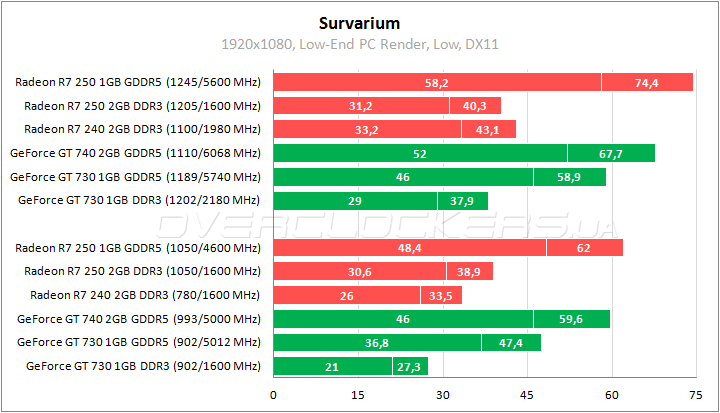The height and width of the screenshot is (413, 720).
Task: Click the x-axis tick label 75
Action: 696,395
